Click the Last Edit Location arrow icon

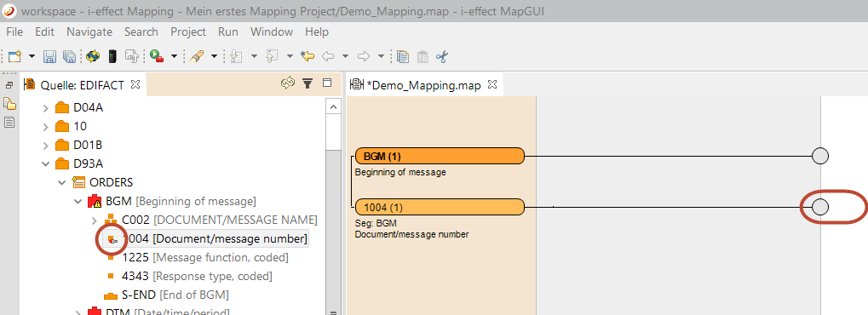(308, 56)
